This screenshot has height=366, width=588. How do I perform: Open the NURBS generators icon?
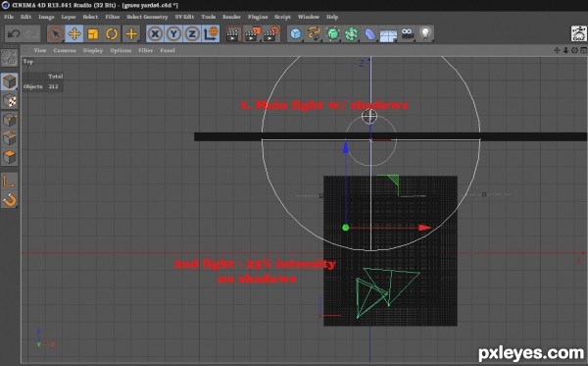pos(332,34)
